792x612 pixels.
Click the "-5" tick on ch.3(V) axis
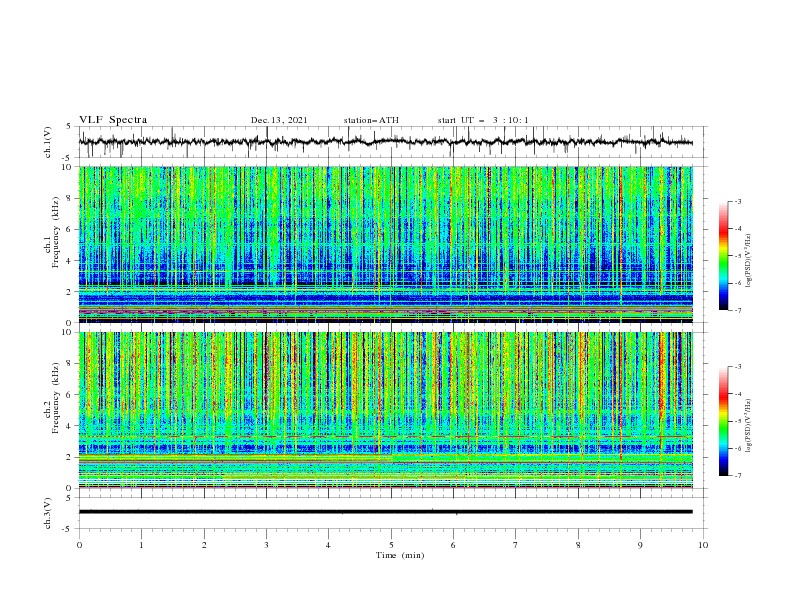(x=67, y=529)
